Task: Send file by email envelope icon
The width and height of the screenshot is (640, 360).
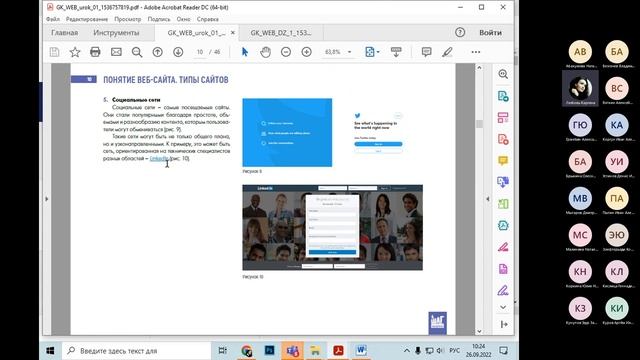Action: pyautogui.click(x=116, y=52)
